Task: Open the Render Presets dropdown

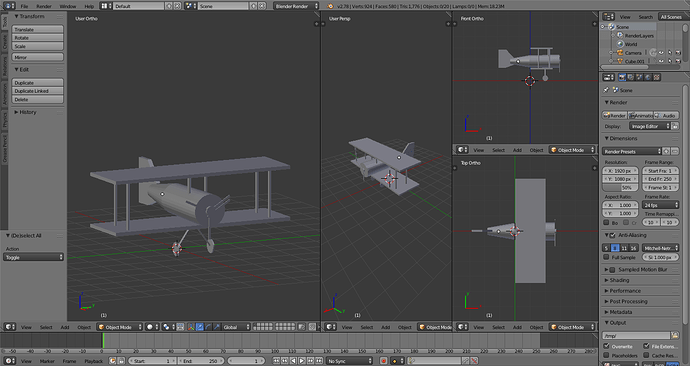Action: coord(632,151)
